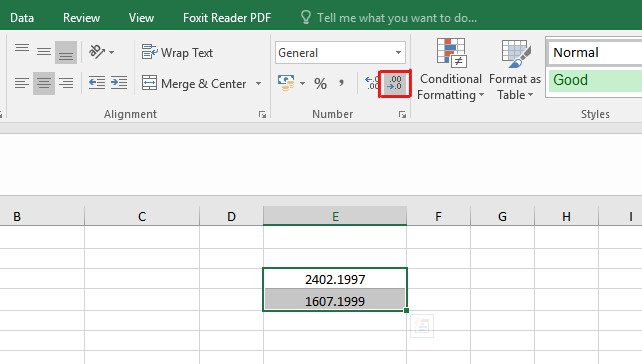The height and width of the screenshot is (364, 642).
Task: Switch to the Foxit Reader PDF tab
Action: coord(227,18)
